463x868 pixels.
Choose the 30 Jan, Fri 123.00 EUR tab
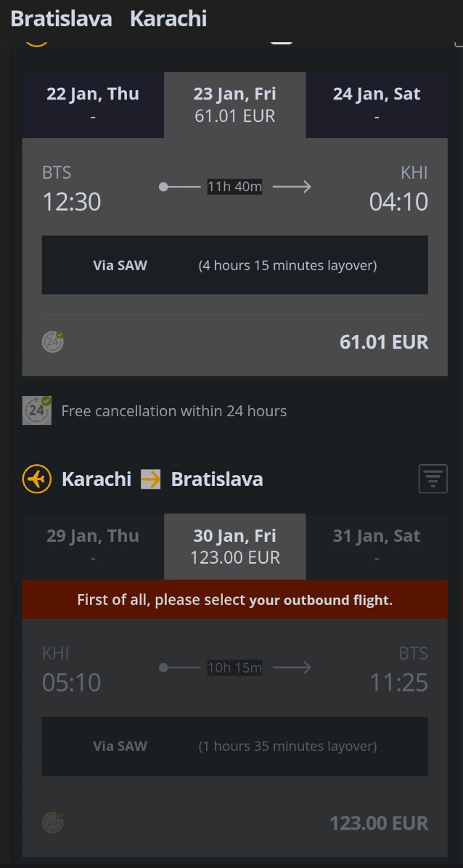tap(235, 546)
